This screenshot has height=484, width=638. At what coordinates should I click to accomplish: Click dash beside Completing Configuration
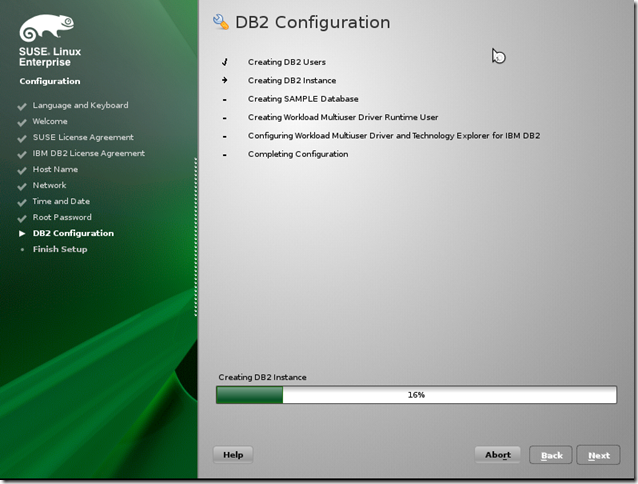pyautogui.click(x=225, y=155)
